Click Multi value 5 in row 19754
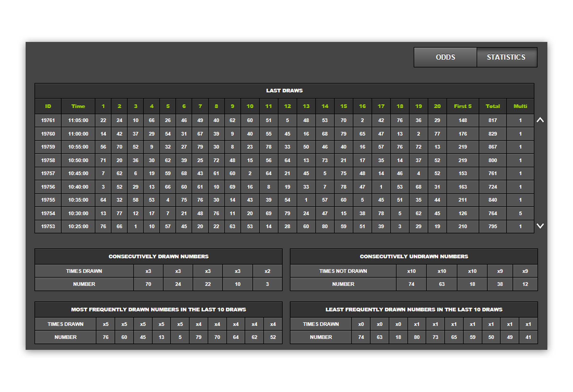 pyautogui.click(x=520, y=213)
